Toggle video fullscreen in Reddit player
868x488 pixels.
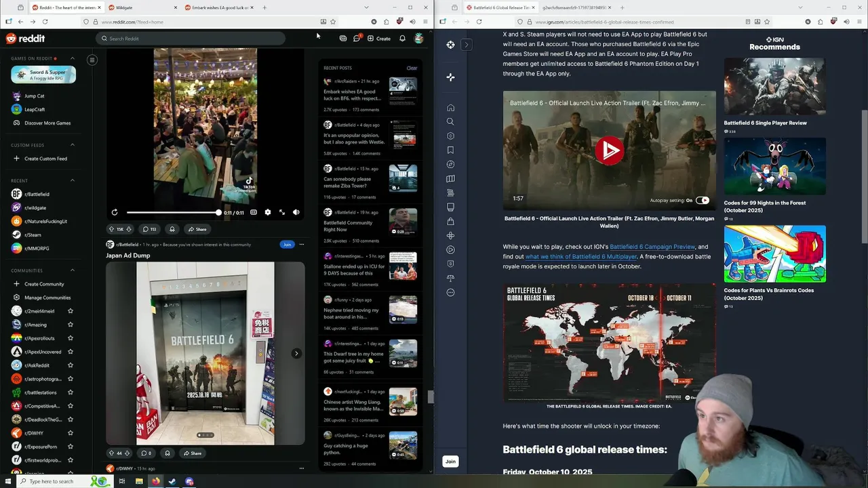282,212
